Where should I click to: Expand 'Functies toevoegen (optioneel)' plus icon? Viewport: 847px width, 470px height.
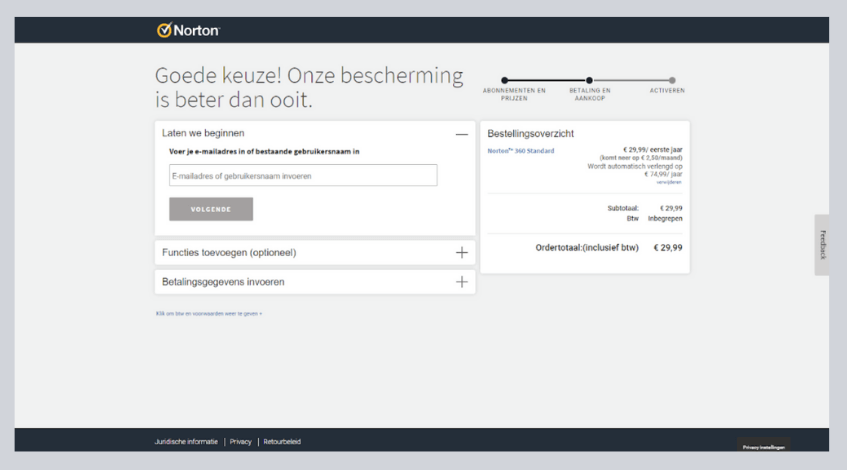[x=461, y=253]
